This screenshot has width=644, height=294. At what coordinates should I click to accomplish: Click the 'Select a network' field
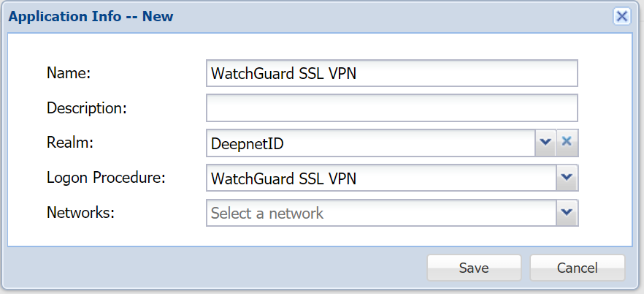381,213
